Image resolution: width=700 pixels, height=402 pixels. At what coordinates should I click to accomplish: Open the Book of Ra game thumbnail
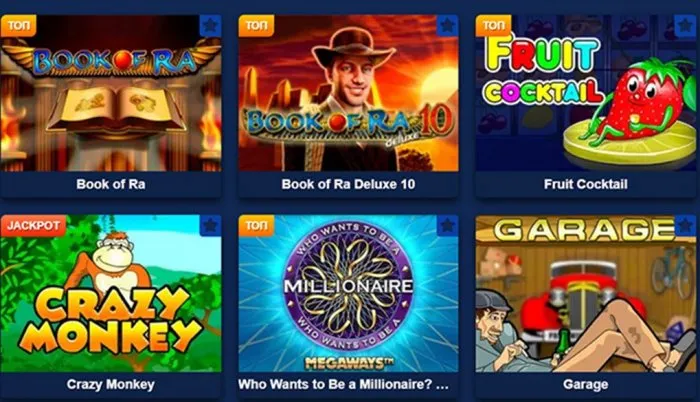click(x=111, y=93)
